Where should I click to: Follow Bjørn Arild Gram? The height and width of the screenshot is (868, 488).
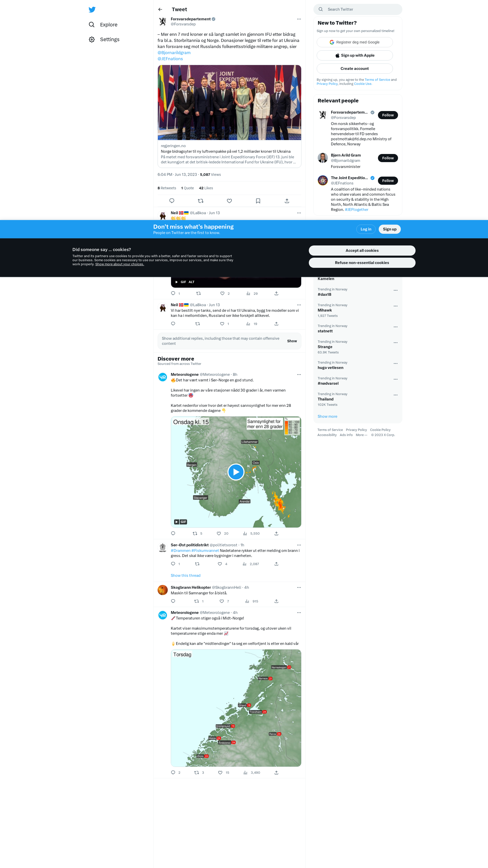coord(388,158)
